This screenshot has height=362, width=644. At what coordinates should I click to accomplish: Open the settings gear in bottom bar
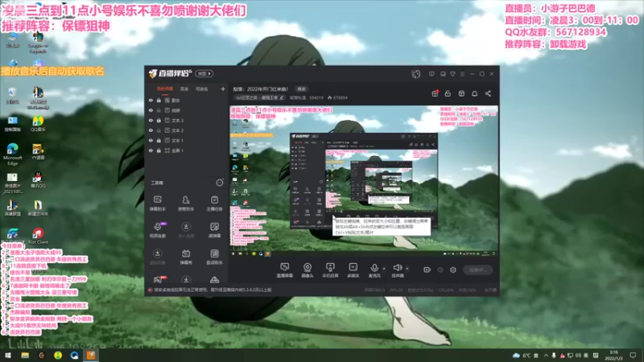453,269
